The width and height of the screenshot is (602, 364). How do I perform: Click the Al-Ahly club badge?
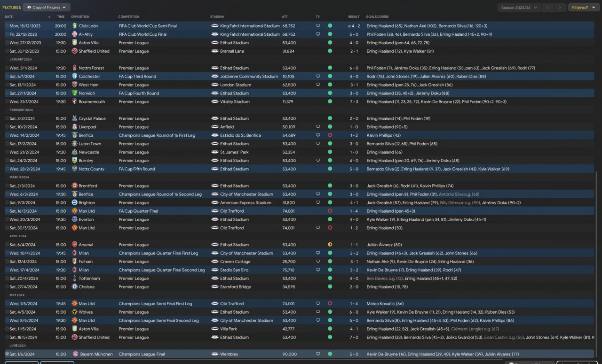point(74,34)
